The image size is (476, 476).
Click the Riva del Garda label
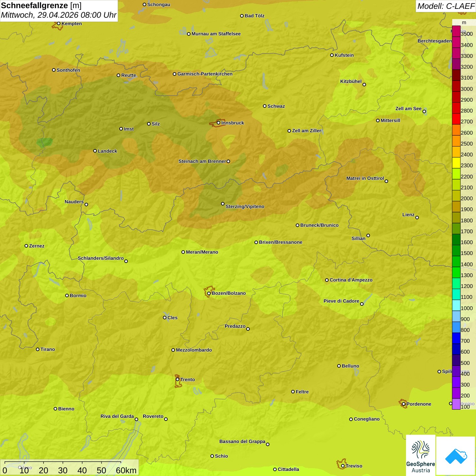tap(117, 416)
